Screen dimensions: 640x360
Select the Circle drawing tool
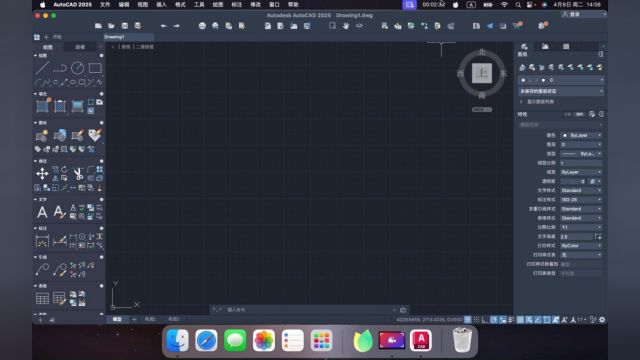point(78,68)
